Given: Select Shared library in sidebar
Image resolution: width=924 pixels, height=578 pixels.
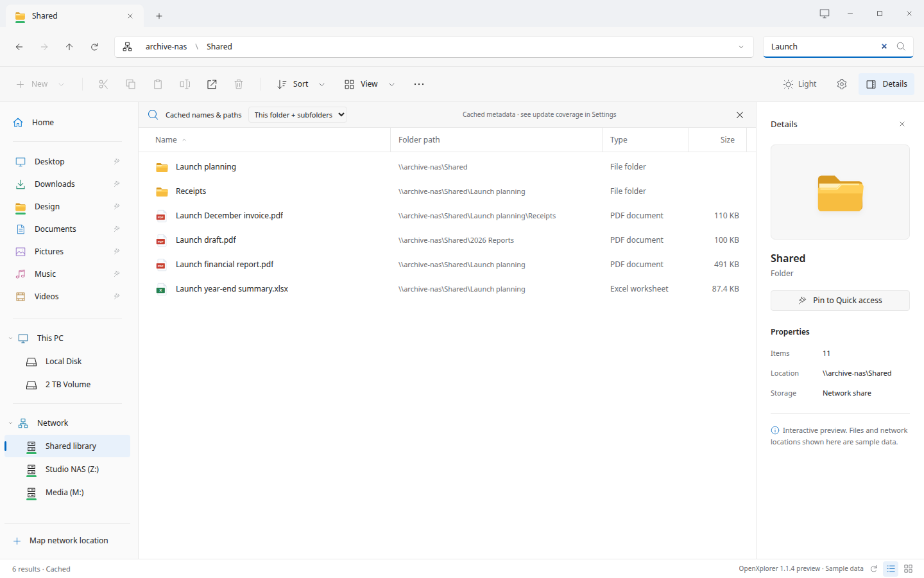Looking at the screenshot, I should pyautogui.click(x=67, y=446).
